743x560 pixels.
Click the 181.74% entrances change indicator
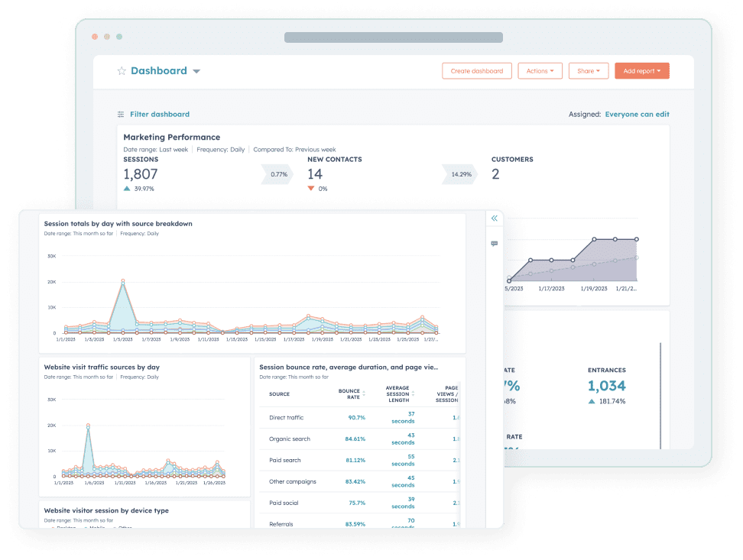click(x=607, y=401)
